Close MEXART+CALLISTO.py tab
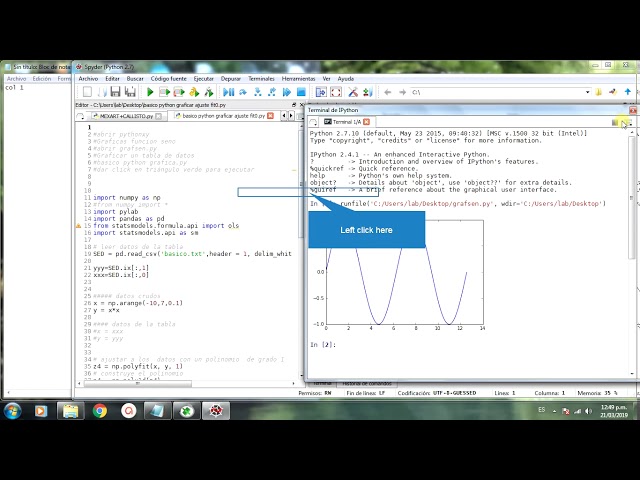 tap(158, 116)
